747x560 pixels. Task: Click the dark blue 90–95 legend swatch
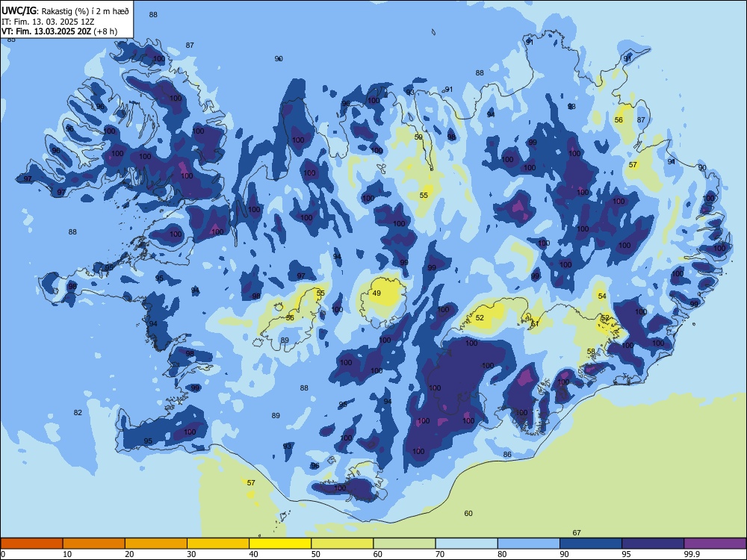pyautogui.click(x=591, y=544)
